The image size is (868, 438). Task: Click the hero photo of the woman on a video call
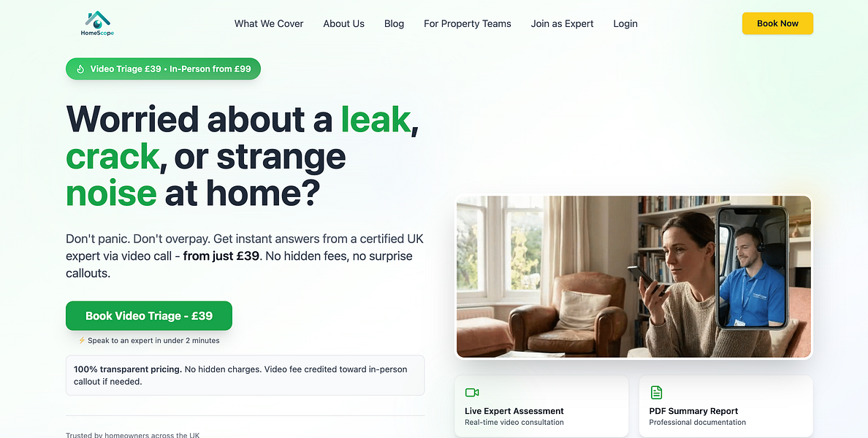(x=633, y=277)
